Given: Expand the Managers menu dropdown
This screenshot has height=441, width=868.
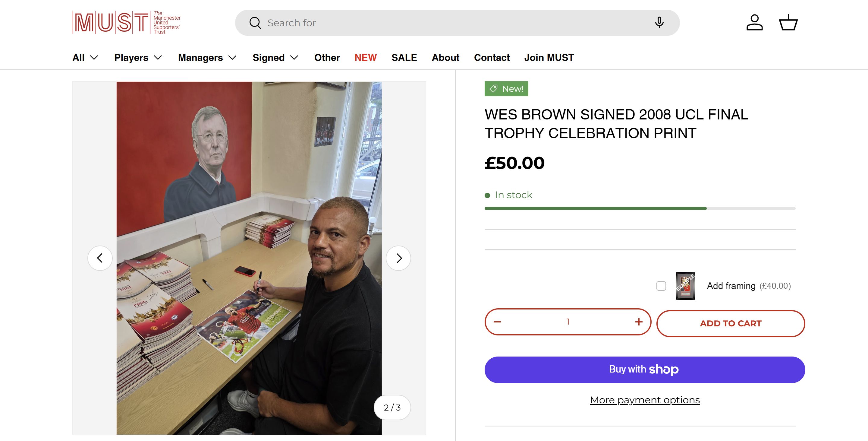Looking at the screenshot, I should [x=207, y=58].
